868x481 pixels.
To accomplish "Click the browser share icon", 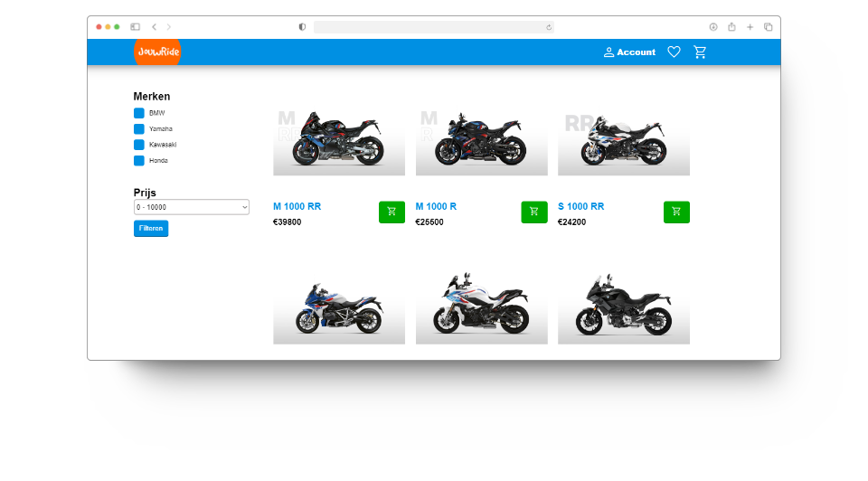I will click(731, 26).
